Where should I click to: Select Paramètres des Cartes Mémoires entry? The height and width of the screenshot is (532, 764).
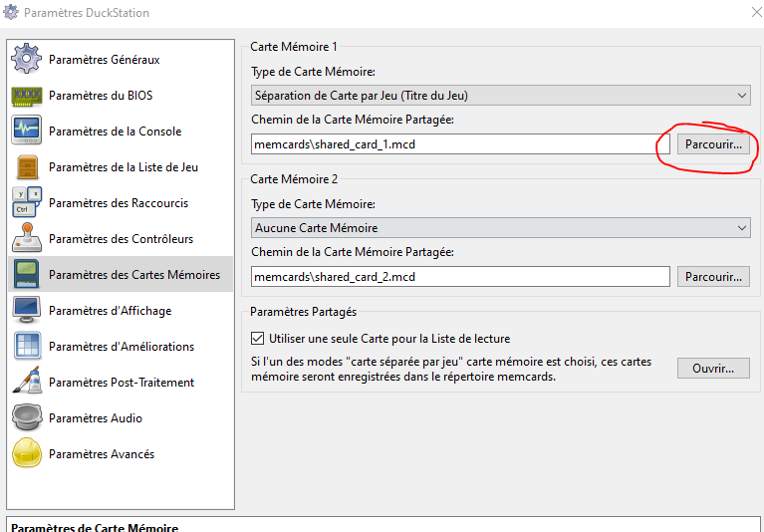click(x=133, y=275)
